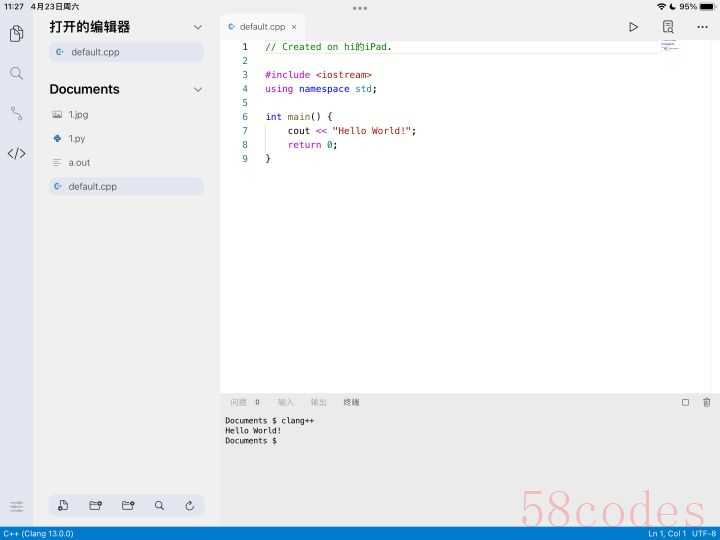This screenshot has width=720, height=540.
Task: Maximize the terminal panel square icon
Action: (685, 402)
